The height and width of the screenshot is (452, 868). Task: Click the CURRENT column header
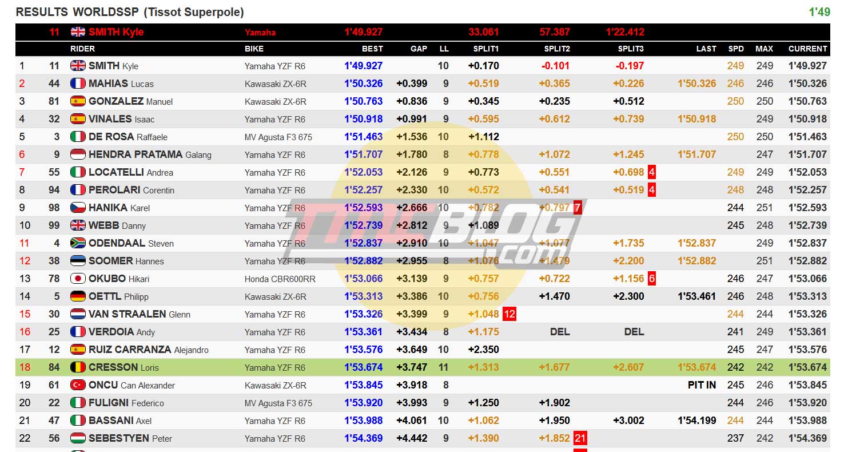pyautogui.click(x=807, y=49)
